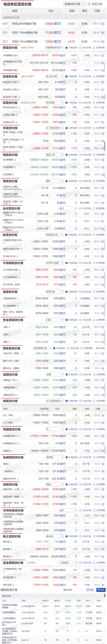Screen dimensions: 107x644
Task: Click 废电瓶企业报价 link
Action: pos(28,103)
